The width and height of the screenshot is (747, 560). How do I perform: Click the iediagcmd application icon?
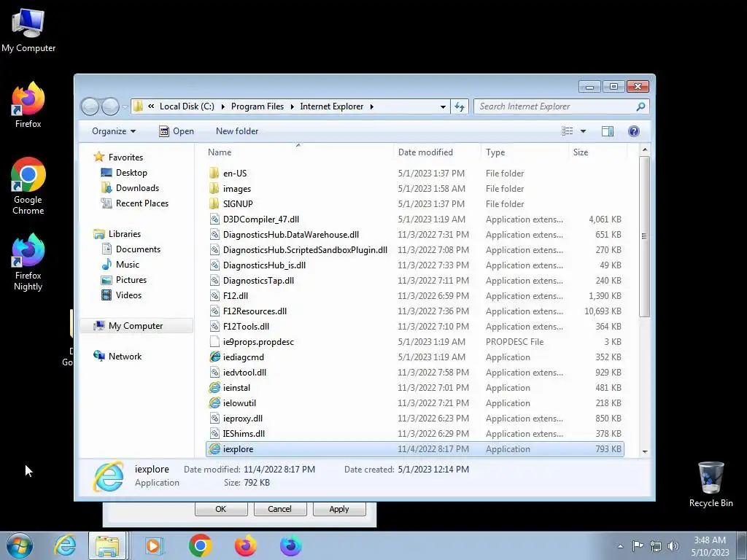(215, 357)
